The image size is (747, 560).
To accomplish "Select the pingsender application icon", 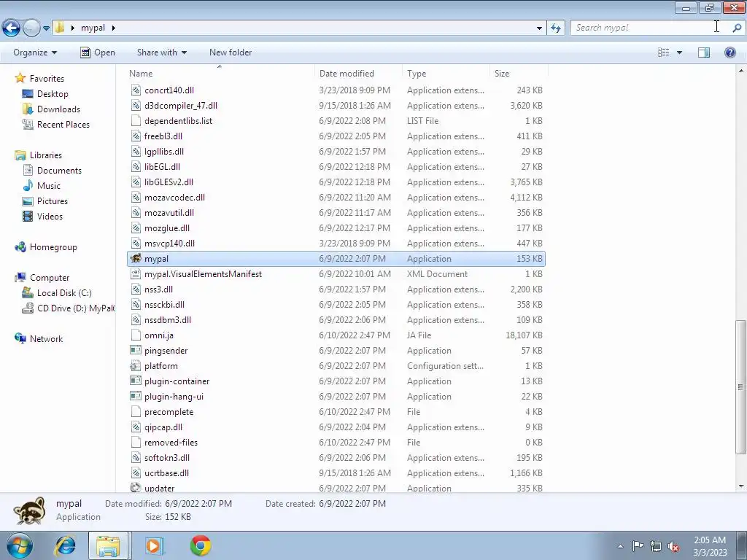I will click(x=136, y=351).
